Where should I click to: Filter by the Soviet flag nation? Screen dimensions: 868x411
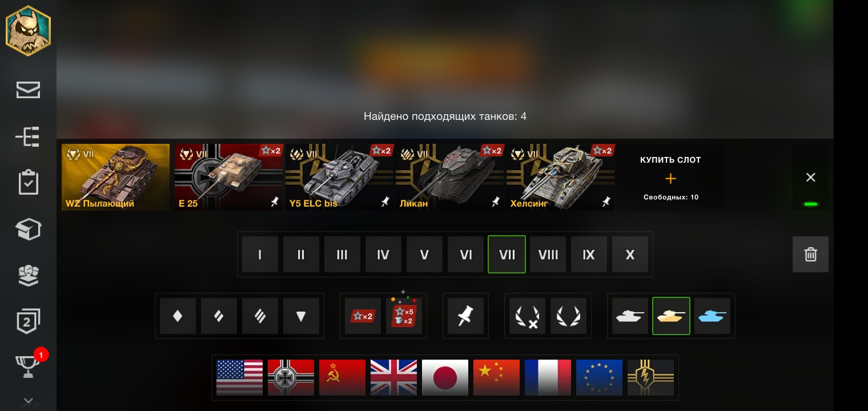pos(342,377)
